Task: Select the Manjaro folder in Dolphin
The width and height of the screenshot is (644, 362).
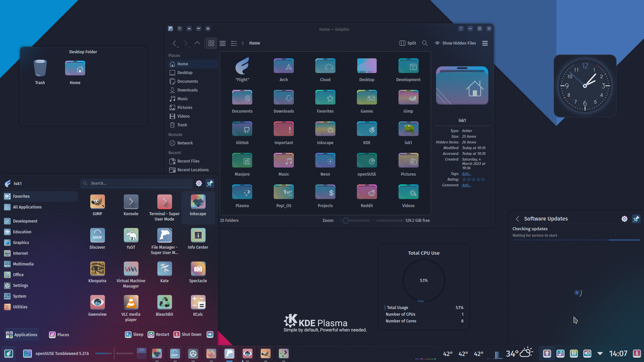Action: pyautogui.click(x=242, y=161)
